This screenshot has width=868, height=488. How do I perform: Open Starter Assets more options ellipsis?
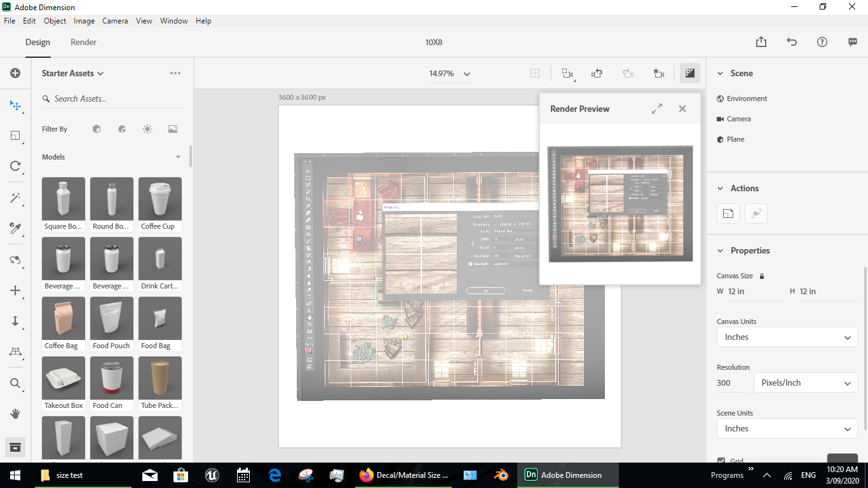tap(175, 73)
